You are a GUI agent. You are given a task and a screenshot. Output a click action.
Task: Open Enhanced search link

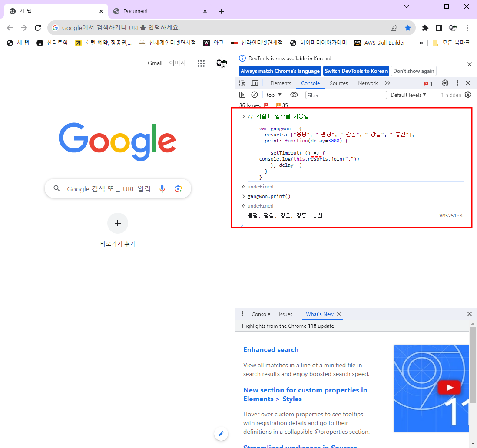271,350
